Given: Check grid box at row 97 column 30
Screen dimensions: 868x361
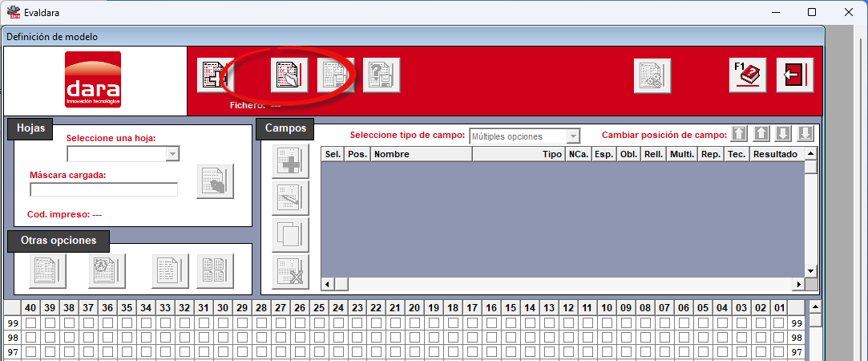Looking at the screenshot, I should 223,351.
